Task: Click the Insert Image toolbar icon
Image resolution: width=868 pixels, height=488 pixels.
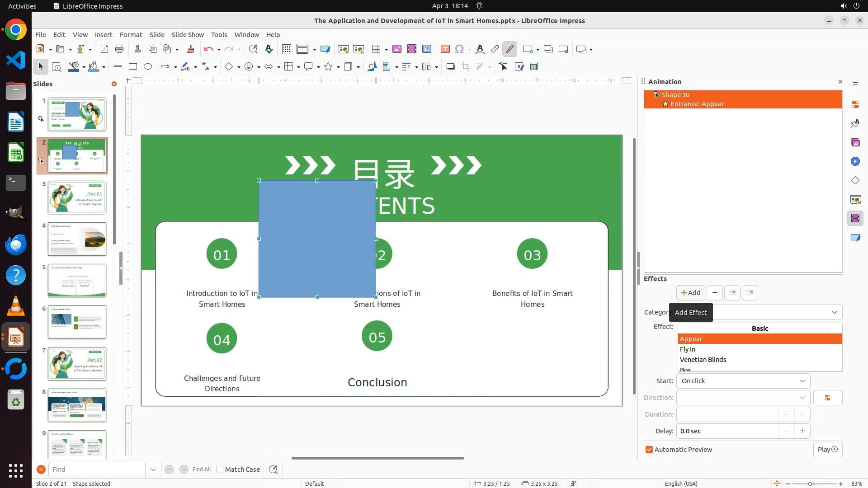Action: 397,49
